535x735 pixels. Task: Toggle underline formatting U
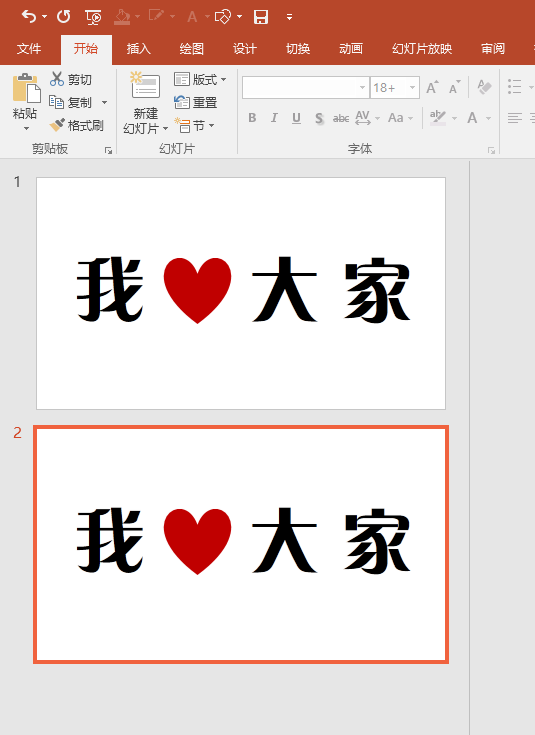(x=296, y=118)
